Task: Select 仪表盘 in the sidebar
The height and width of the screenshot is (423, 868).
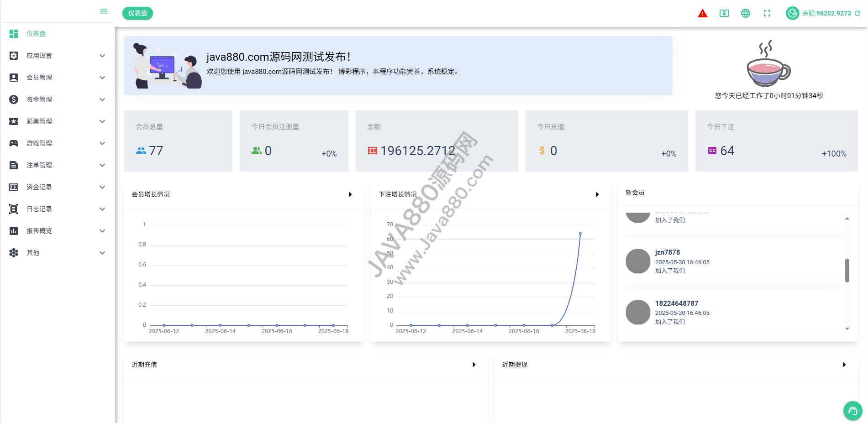Action: pyautogui.click(x=58, y=34)
